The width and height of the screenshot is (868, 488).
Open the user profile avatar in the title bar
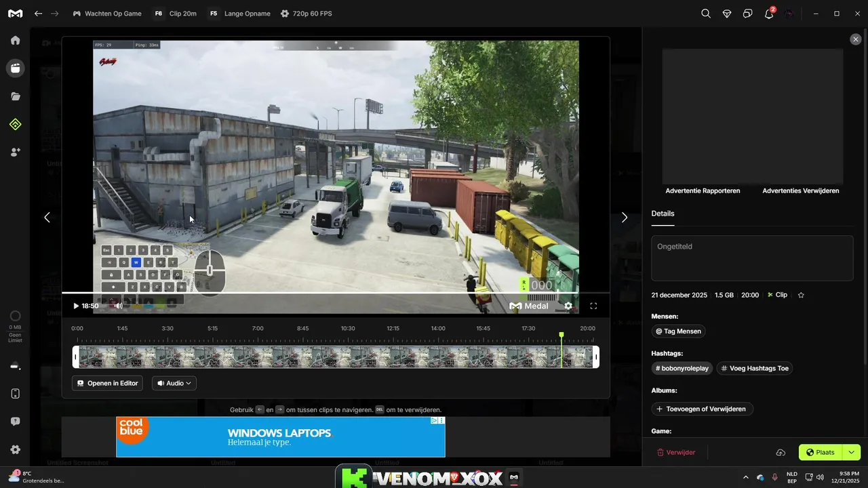coord(789,14)
